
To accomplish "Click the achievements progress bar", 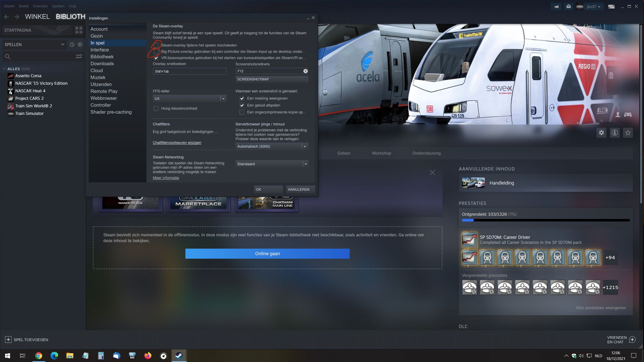I will [545, 220].
